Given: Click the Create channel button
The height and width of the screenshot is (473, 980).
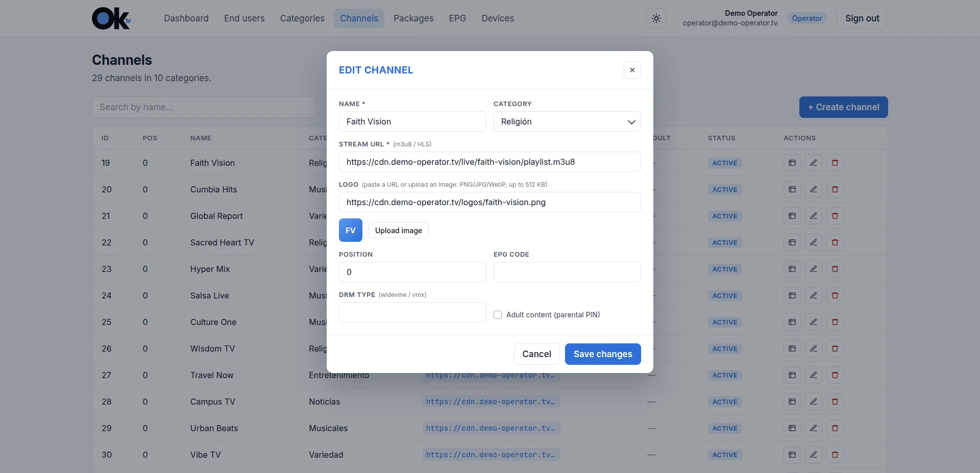Looking at the screenshot, I should (844, 107).
